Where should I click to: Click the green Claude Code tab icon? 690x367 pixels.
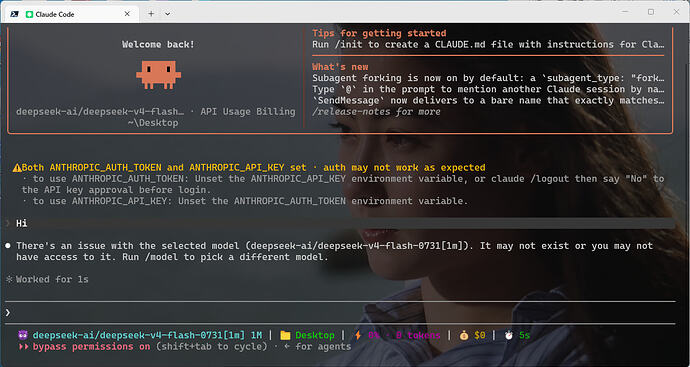pyautogui.click(x=29, y=14)
